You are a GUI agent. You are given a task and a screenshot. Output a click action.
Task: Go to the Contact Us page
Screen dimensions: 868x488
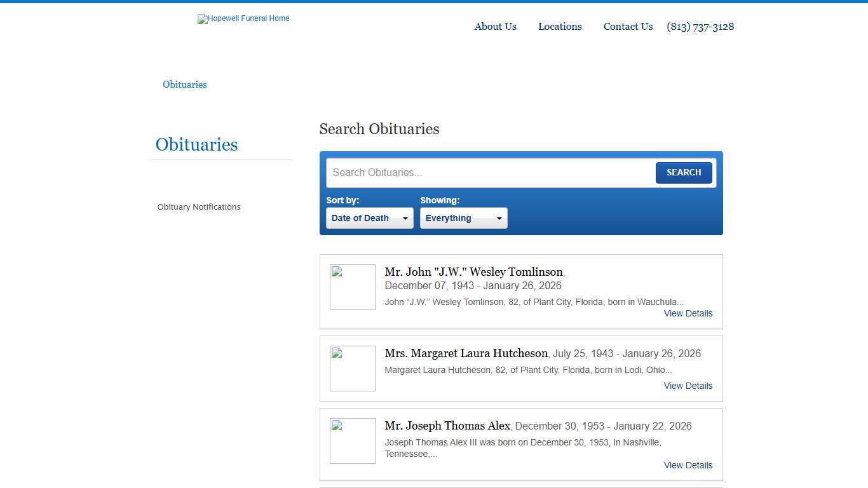click(x=628, y=27)
